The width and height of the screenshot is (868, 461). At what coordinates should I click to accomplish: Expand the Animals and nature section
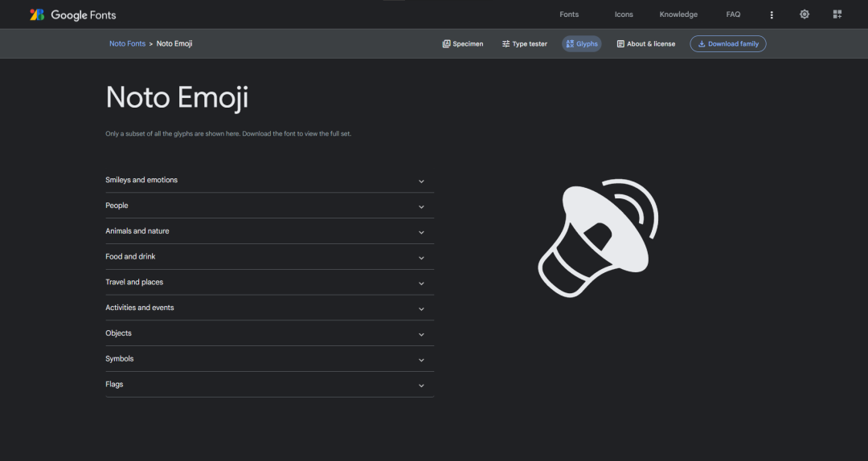tap(269, 231)
